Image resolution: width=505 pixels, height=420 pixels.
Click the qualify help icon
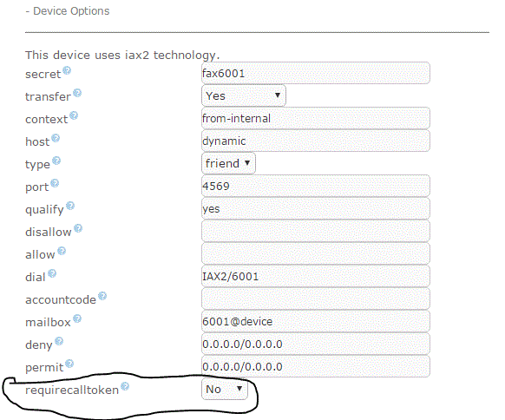click(70, 206)
